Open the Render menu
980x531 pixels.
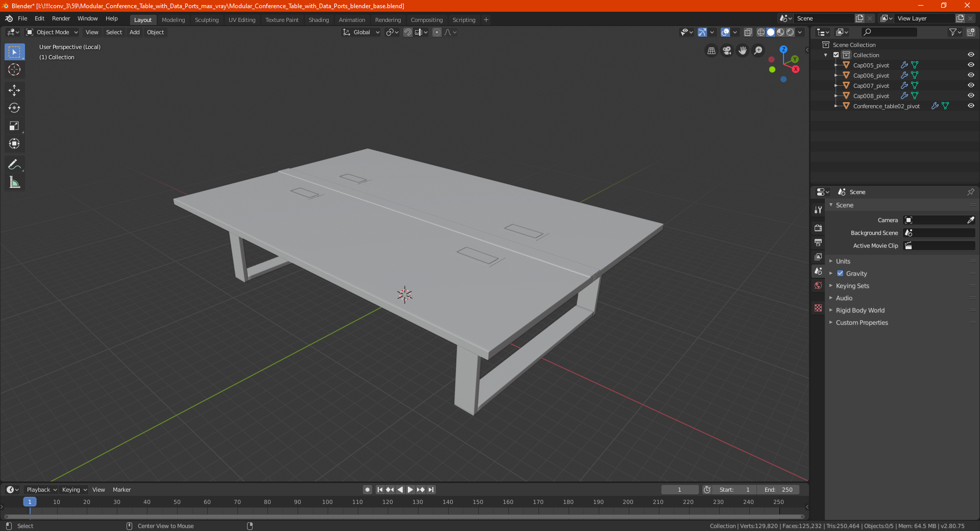[61, 18]
